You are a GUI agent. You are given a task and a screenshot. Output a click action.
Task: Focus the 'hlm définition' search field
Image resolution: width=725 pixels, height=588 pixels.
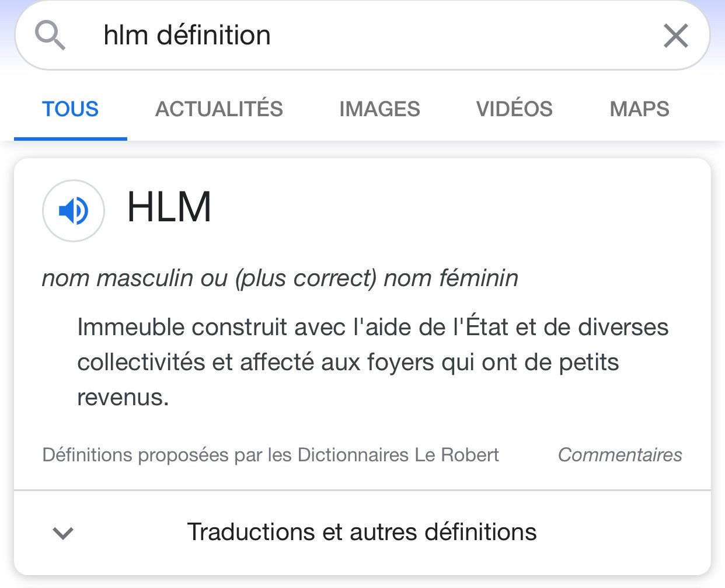[x=187, y=35]
